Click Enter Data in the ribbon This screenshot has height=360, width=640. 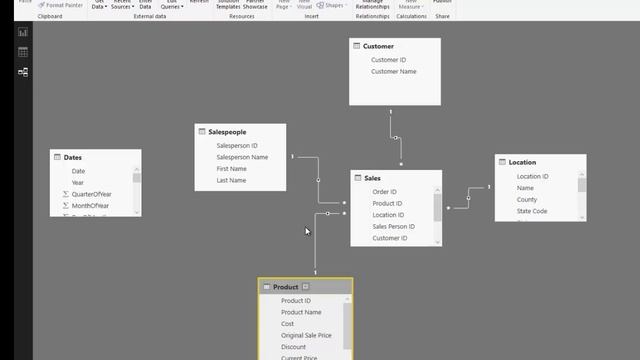click(x=145, y=5)
